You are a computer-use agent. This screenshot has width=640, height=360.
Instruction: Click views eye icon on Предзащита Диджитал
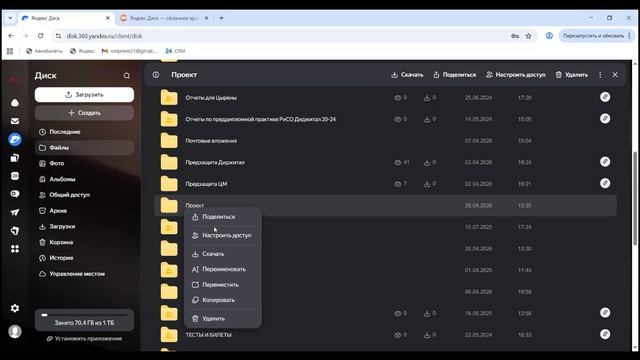[x=398, y=162]
